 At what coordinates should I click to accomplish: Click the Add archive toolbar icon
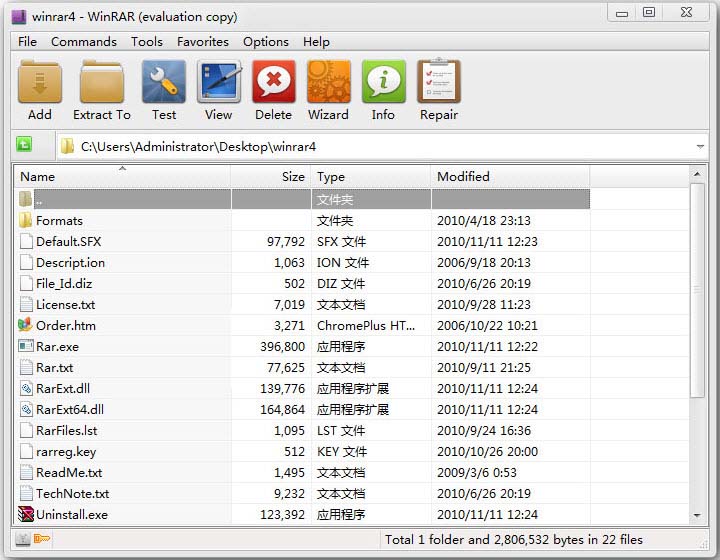(40, 83)
